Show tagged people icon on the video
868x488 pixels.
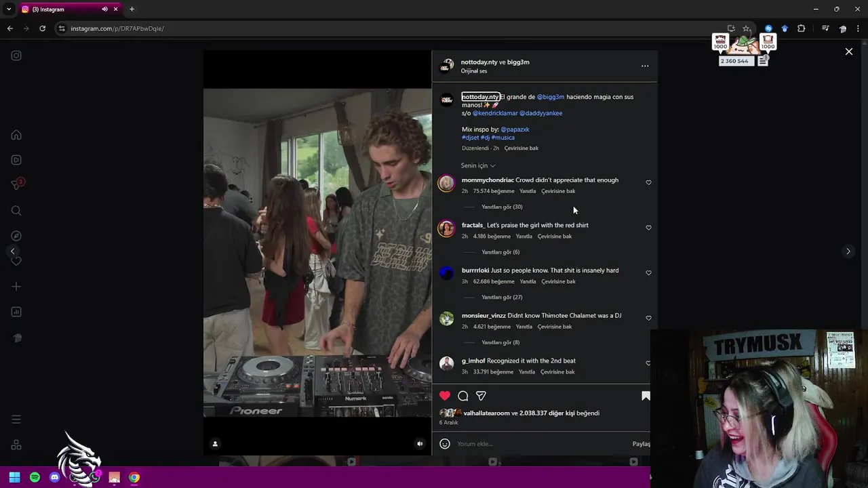tap(215, 444)
